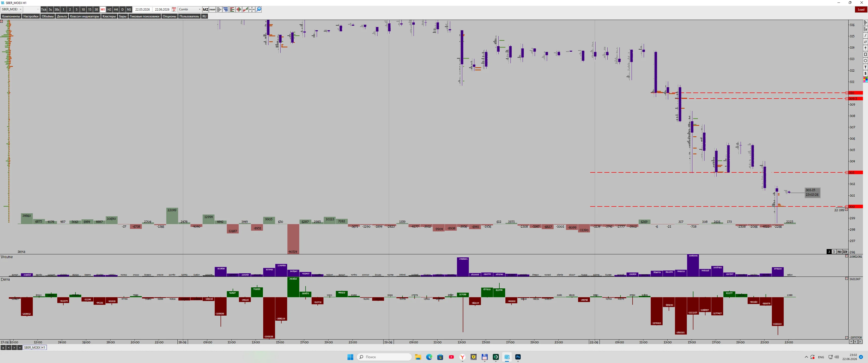Select the left-aligned black profile icon
Viewport: 868px width, 363px height.
(219, 9)
